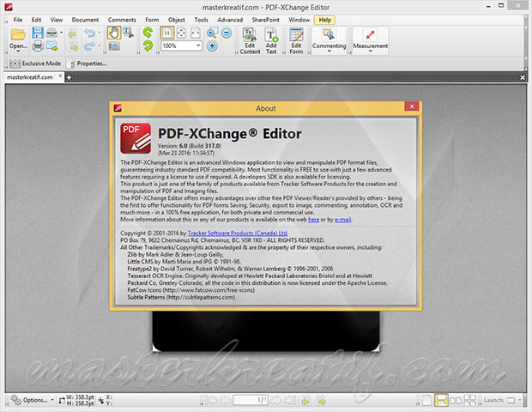Click the Zoom Out minus icon
The image size is (532, 412).
(x=227, y=33)
